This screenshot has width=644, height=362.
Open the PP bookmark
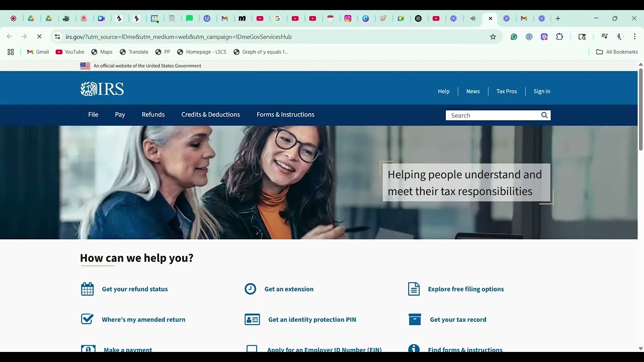tap(163, 52)
